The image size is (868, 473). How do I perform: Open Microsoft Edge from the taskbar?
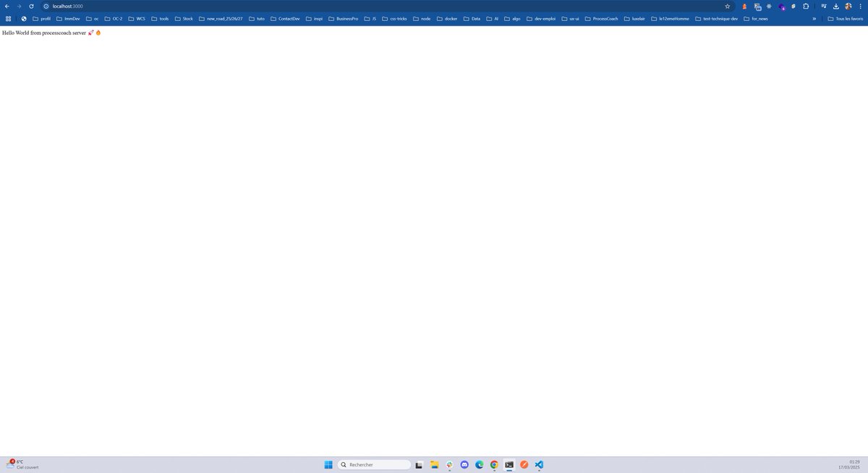pos(479,464)
